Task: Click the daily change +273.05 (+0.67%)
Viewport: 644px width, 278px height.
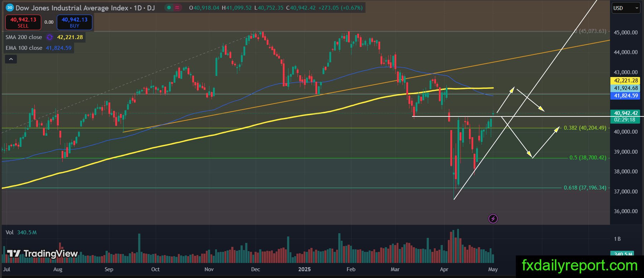Action: click(340, 8)
